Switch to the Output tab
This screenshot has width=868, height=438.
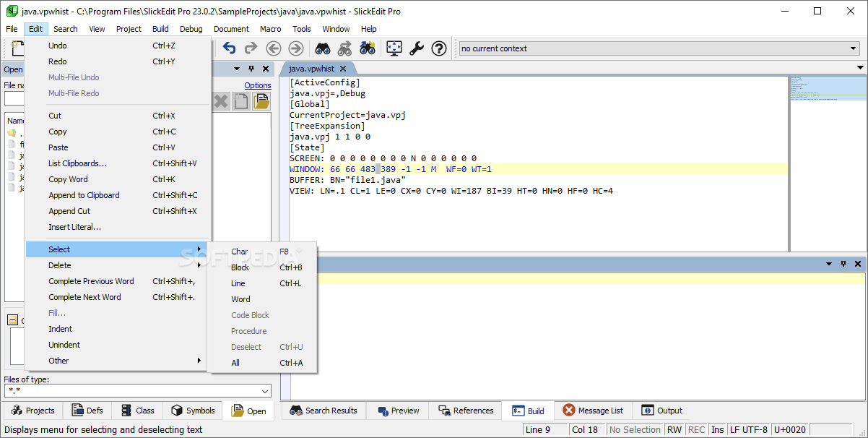pos(661,411)
